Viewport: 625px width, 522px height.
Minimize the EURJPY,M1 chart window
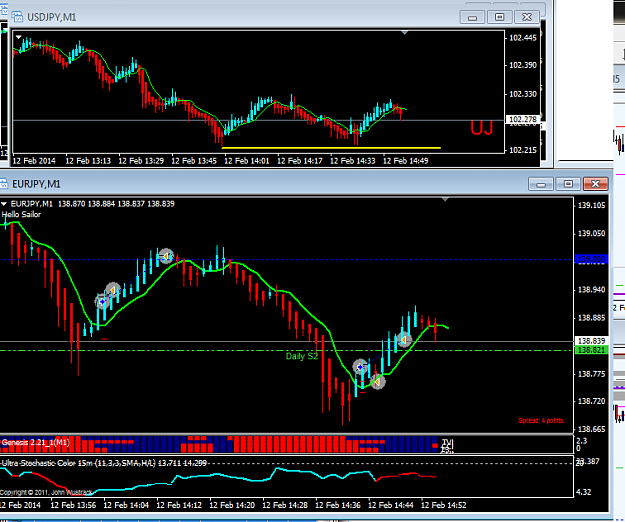click(541, 184)
